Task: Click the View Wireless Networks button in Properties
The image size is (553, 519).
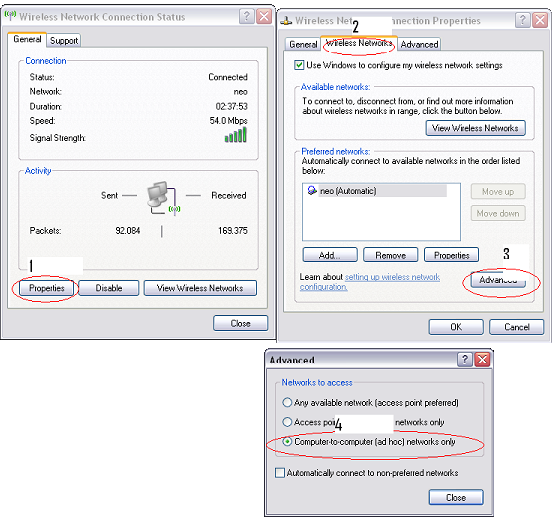Action: click(x=475, y=128)
